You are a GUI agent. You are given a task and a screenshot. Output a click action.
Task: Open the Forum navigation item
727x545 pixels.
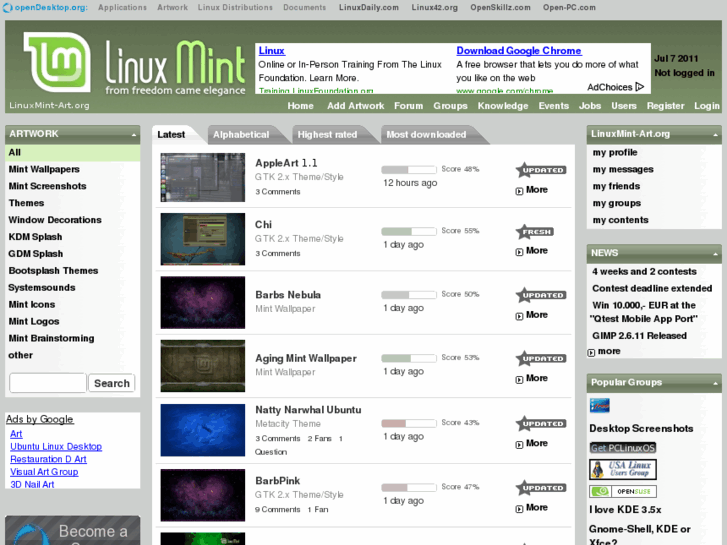pos(408,106)
